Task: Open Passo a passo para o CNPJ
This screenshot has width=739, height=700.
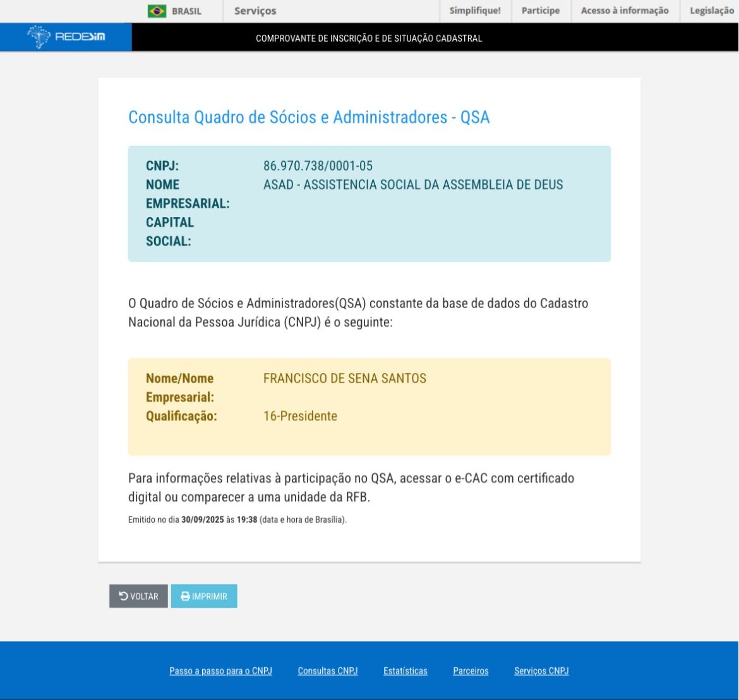Action: 220,671
